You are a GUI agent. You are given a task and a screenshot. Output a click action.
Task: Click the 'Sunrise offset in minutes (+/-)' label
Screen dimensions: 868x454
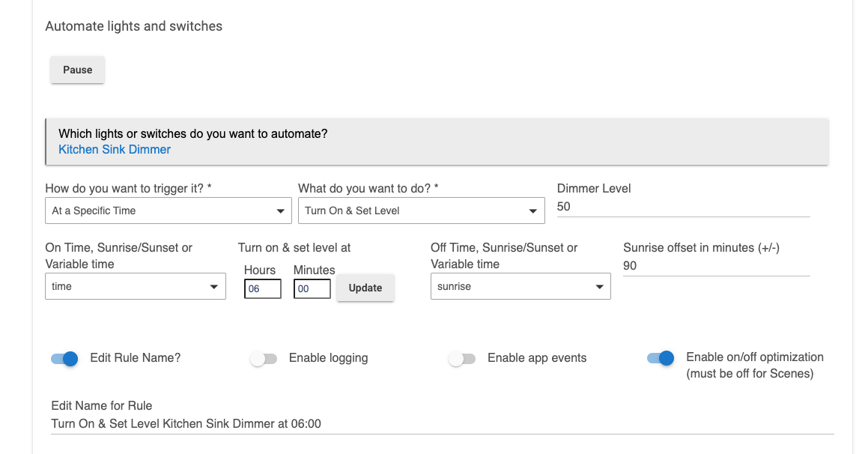point(702,247)
